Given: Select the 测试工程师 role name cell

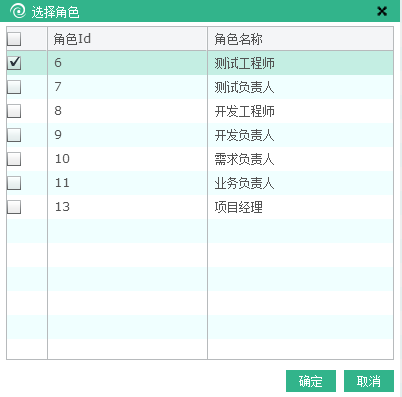Looking at the screenshot, I should pyautogui.click(x=300, y=63).
